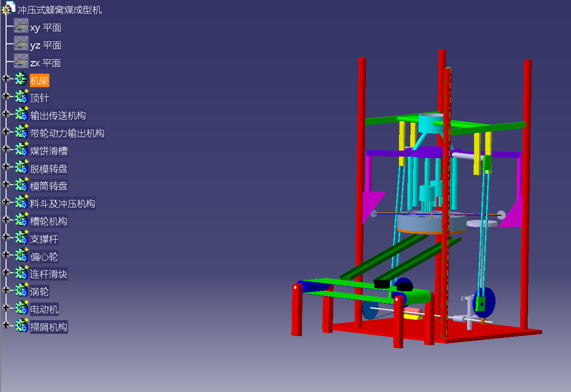This screenshot has width=571, height=392.
Task: Select the 掃屑机构 label
Action: (x=49, y=327)
